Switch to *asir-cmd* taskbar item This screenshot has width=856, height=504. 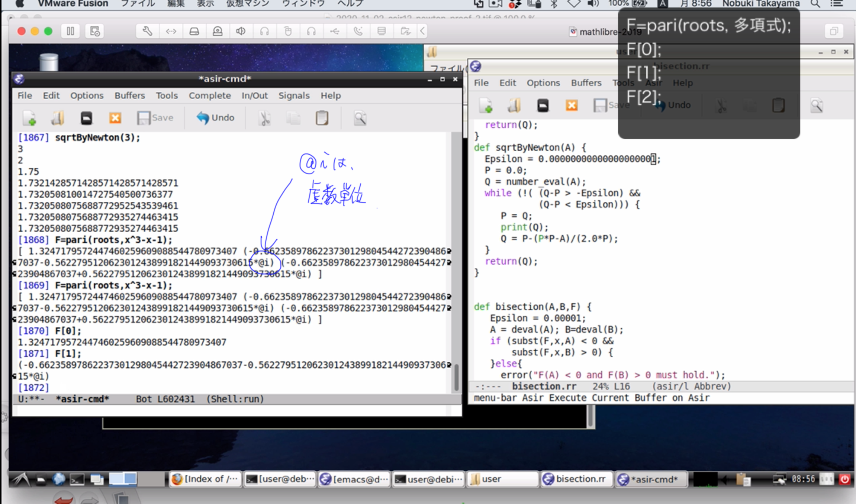(651, 479)
